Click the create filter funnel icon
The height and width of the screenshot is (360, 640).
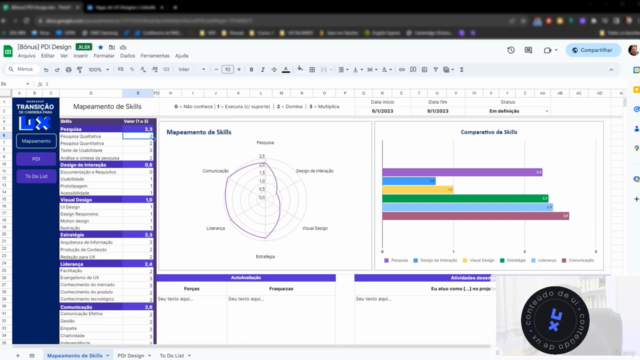(436, 70)
